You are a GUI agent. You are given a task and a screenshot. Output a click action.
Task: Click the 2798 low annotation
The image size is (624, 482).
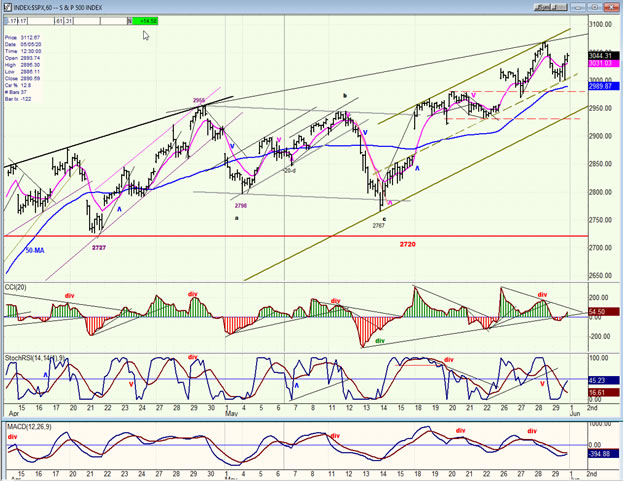pos(241,206)
